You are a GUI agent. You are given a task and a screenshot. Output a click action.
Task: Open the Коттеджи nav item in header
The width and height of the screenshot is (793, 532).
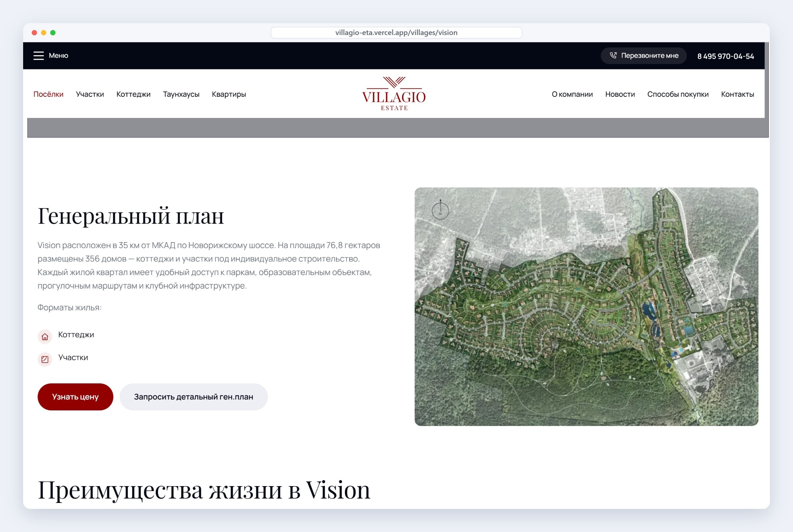point(133,94)
